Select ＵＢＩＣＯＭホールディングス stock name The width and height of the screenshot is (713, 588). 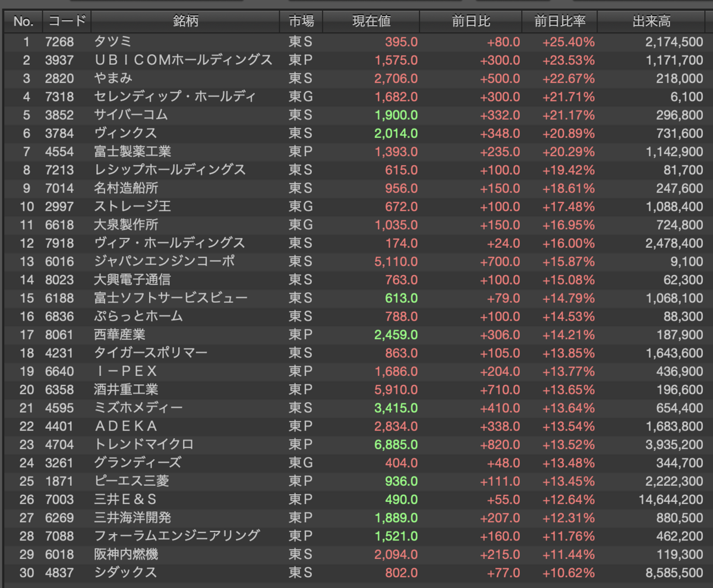tap(183, 60)
